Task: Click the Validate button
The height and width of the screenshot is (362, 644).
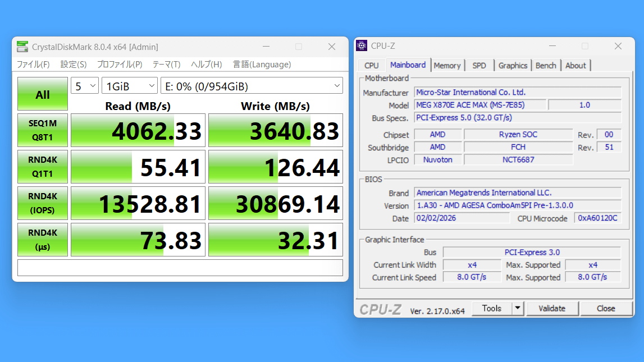Action: [551, 309]
